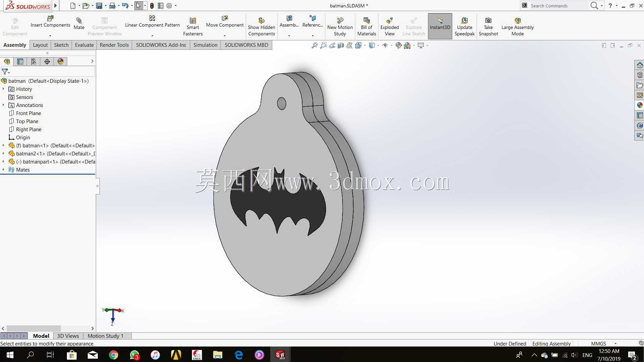
Task: Click the feature tree filter field
Action: coord(48,72)
